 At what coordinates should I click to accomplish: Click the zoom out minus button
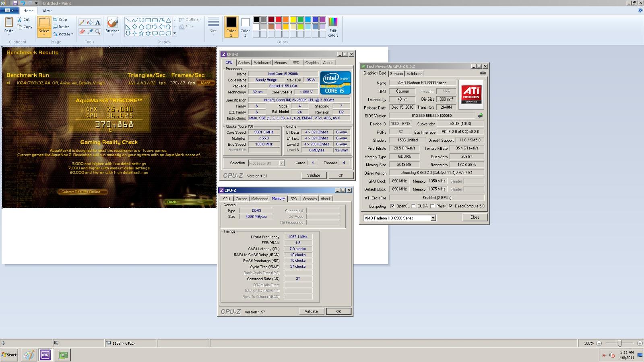tap(599, 343)
